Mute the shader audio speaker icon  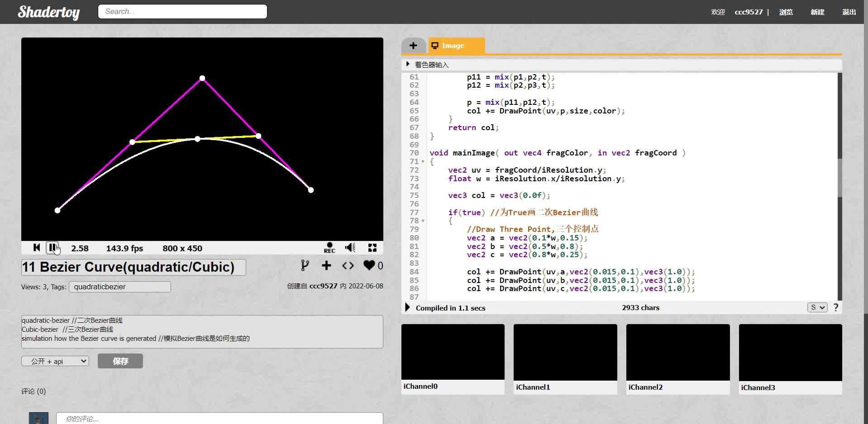[350, 248]
